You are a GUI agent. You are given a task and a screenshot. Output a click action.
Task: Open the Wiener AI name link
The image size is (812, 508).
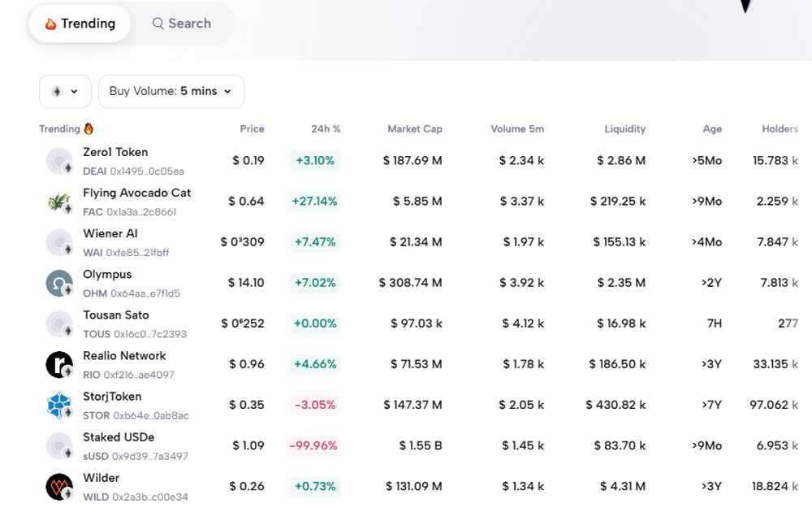click(110, 234)
